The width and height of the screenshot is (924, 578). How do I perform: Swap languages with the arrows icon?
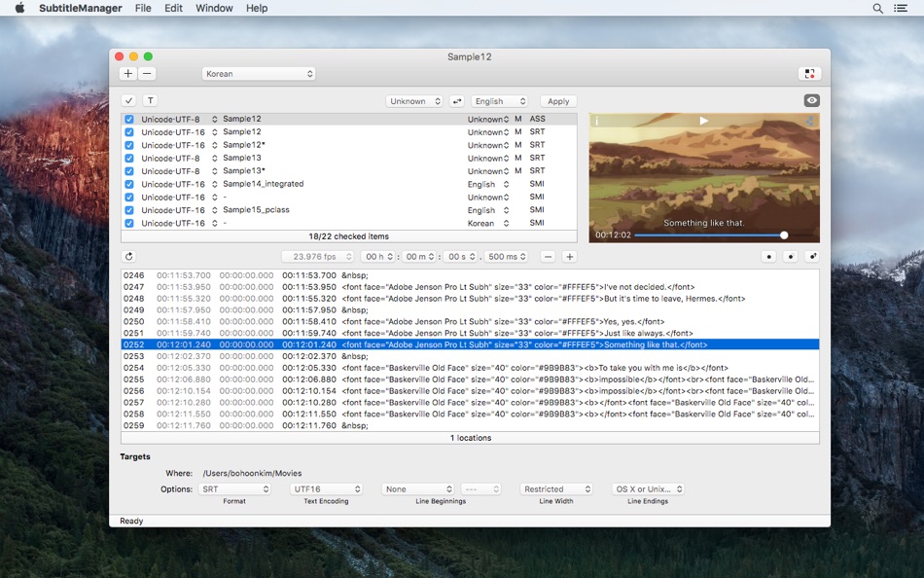pos(457,101)
